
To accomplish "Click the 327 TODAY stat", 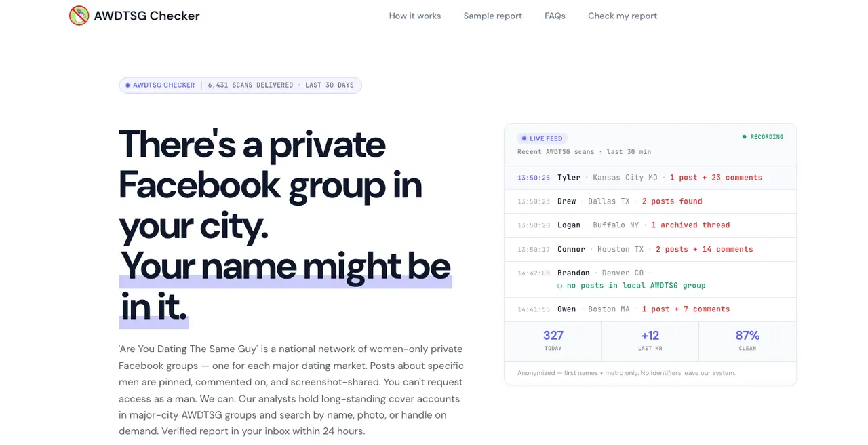I will point(553,341).
